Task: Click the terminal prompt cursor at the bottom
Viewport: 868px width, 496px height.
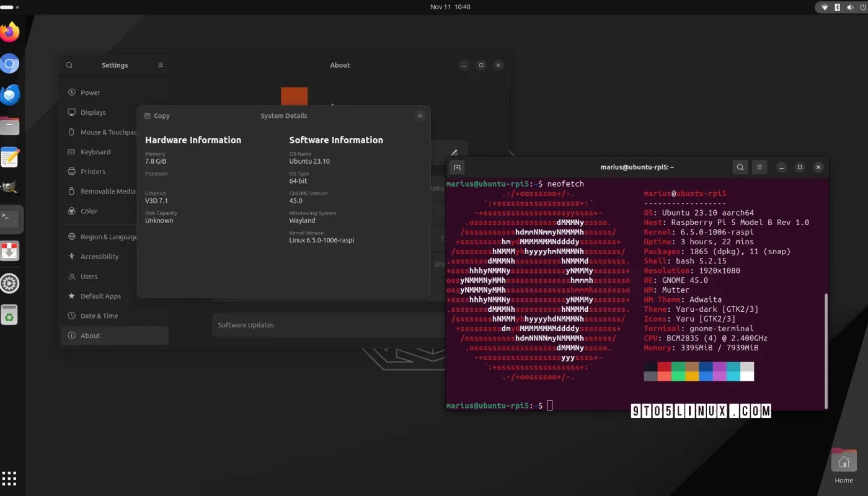Action: pos(550,405)
